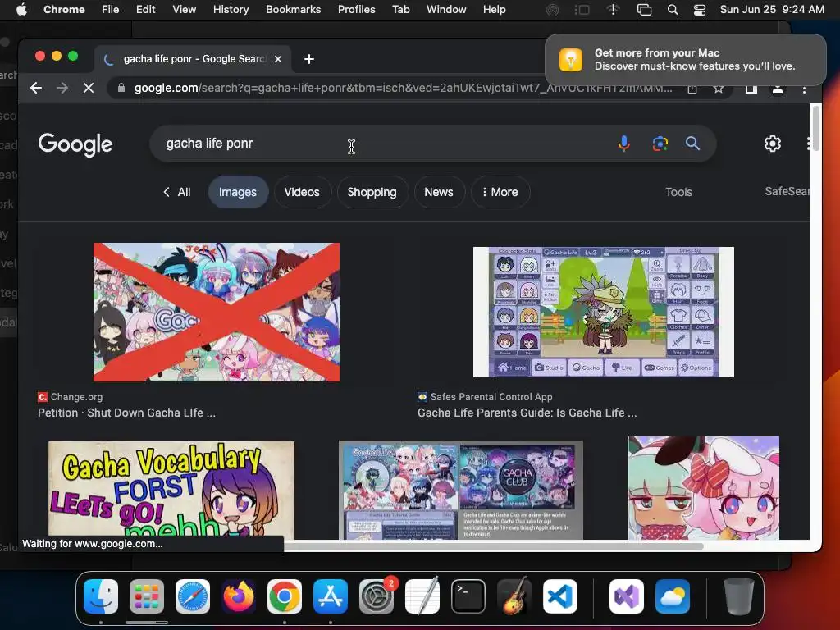
Task: Open Petition Shut Down Gacha Life link
Action: (x=127, y=413)
